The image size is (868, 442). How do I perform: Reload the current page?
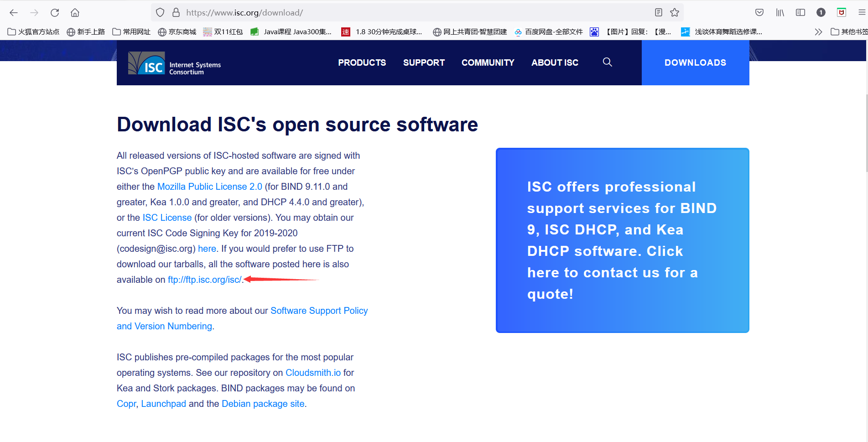click(55, 12)
